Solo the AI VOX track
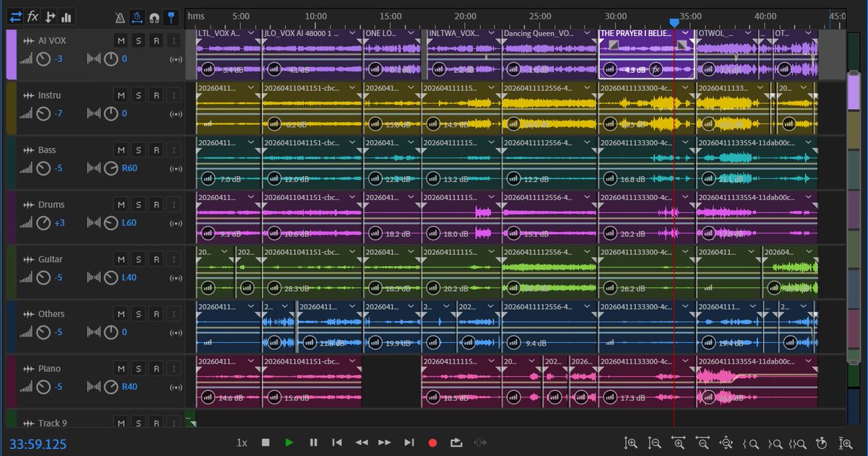Image resolution: width=868 pixels, height=456 pixels. tap(138, 40)
